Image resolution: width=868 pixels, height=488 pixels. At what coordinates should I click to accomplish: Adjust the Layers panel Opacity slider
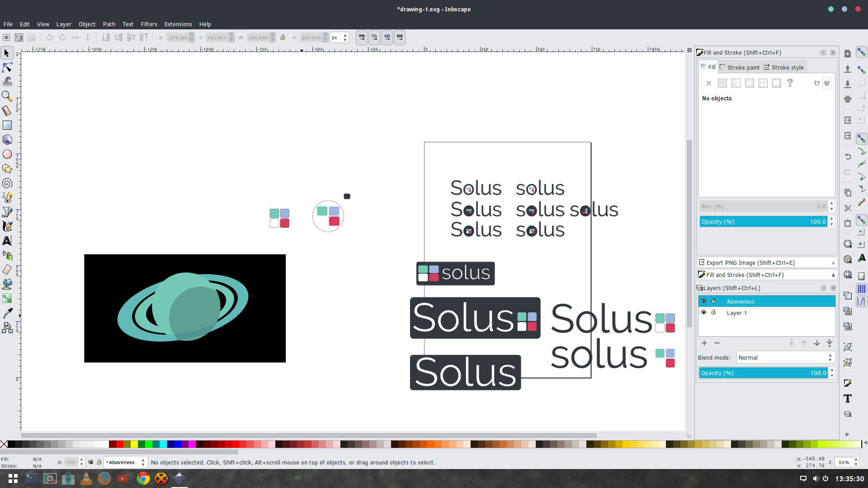tap(764, 373)
